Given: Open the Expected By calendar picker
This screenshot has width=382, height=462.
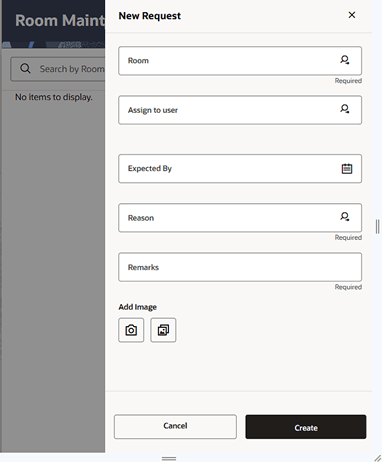Looking at the screenshot, I should click(347, 169).
